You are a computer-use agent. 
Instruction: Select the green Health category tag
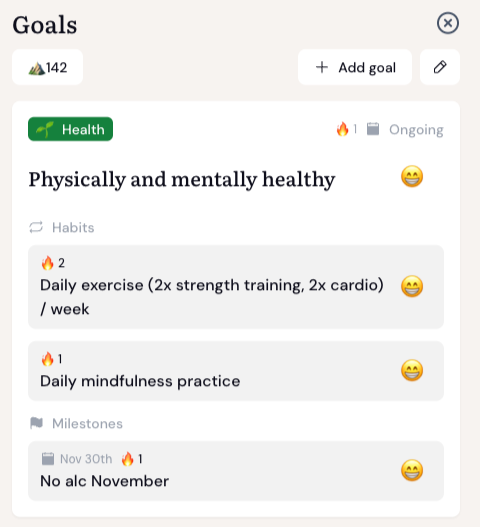[70, 129]
